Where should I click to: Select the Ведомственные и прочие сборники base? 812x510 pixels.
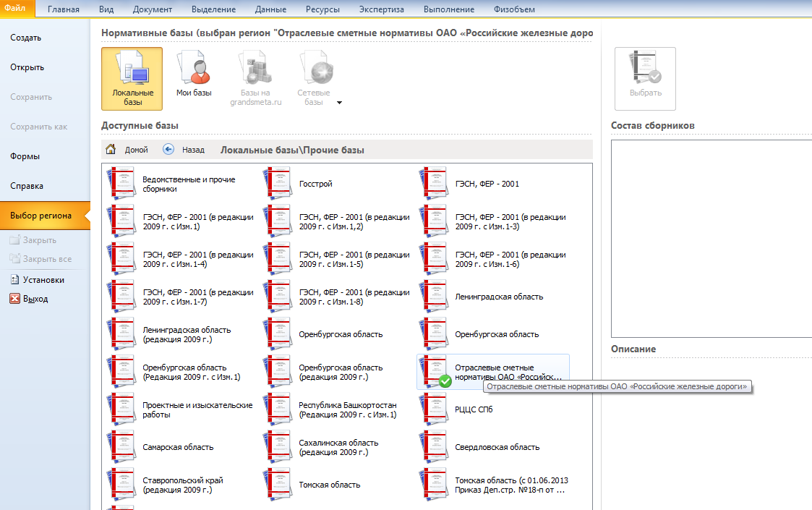[x=181, y=184]
